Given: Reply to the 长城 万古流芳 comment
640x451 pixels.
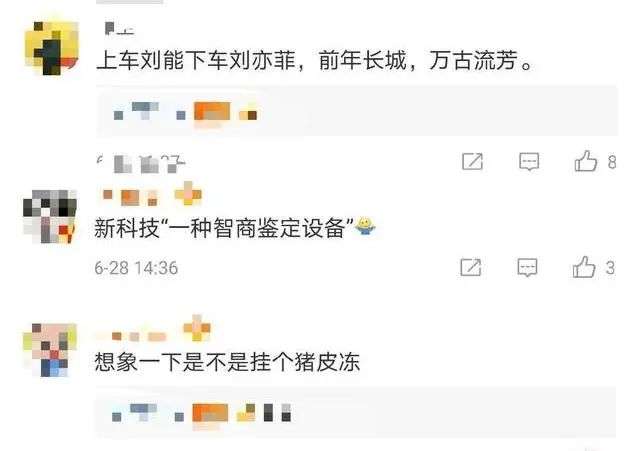Looking at the screenshot, I should (x=529, y=162).
